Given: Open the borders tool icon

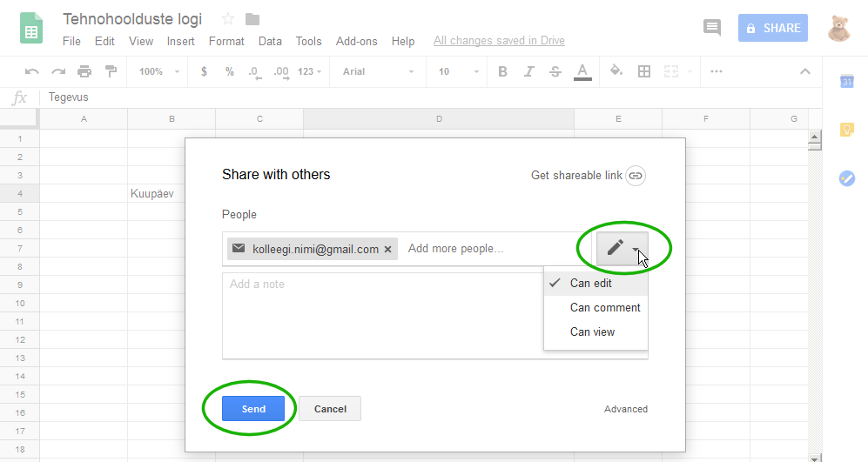Looking at the screenshot, I should [x=643, y=71].
